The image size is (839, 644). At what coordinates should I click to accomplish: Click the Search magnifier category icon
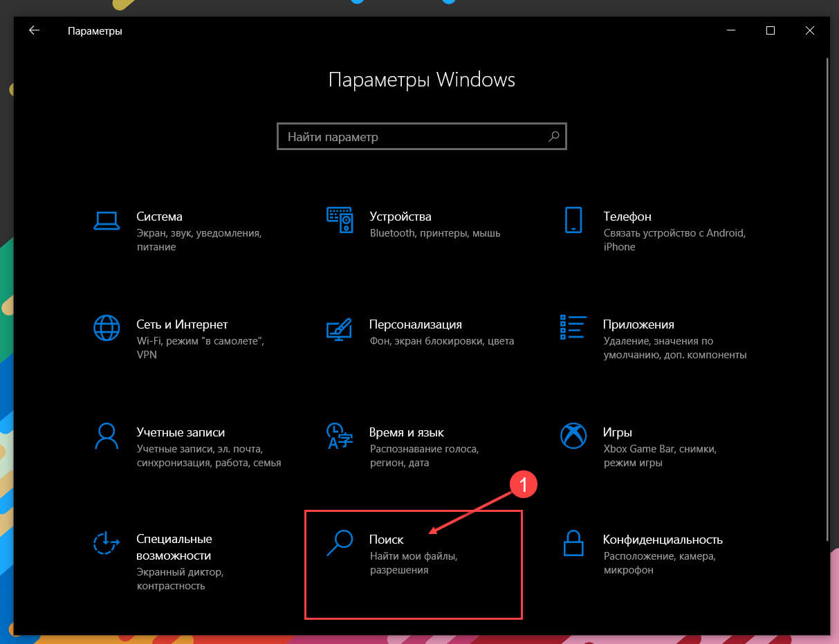pos(340,543)
